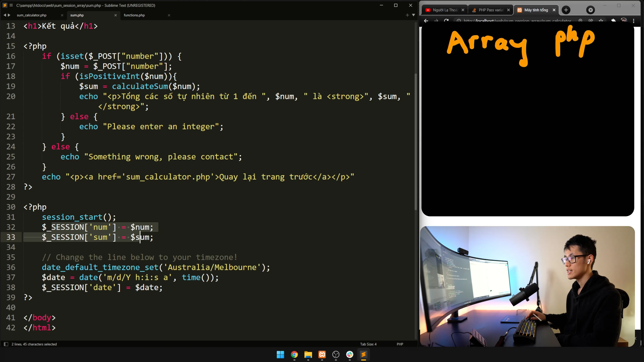The image size is (644, 362).
Task: Click the browser back arrow
Action: click(x=426, y=21)
